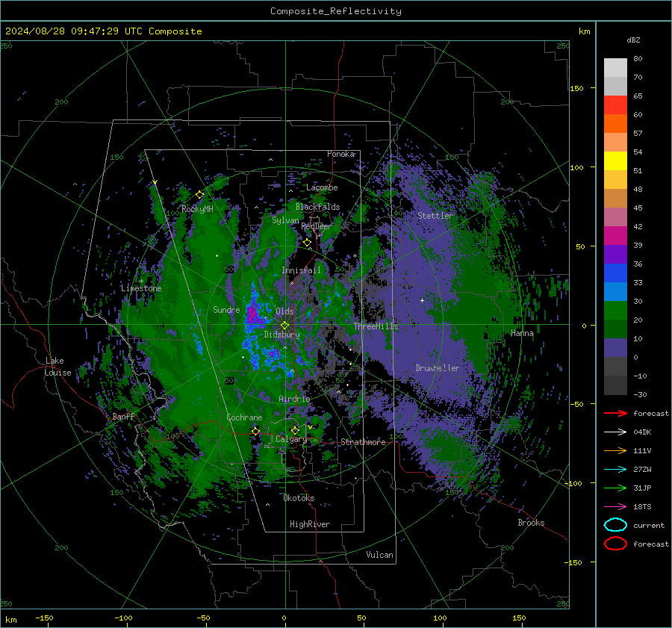The image size is (672, 628).
Task: Click the 65 dBZ red color swatch
Action: 615,105
